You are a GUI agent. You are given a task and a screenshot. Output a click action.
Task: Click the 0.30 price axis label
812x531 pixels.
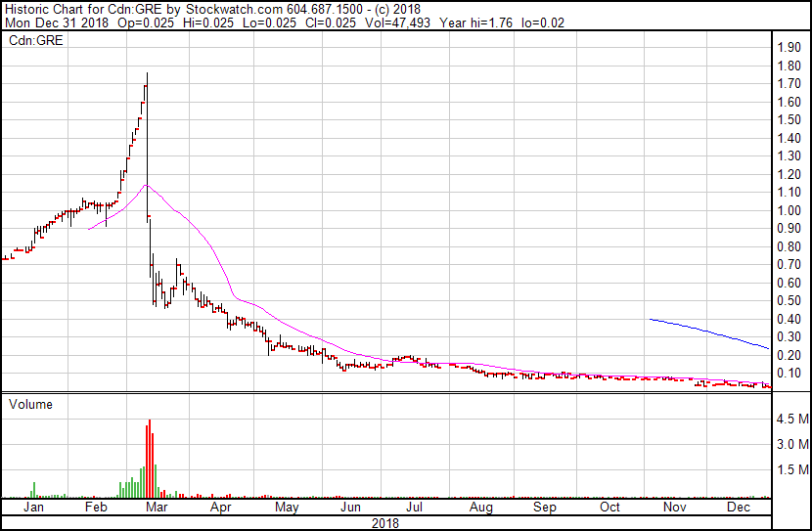tap(789, 337)
